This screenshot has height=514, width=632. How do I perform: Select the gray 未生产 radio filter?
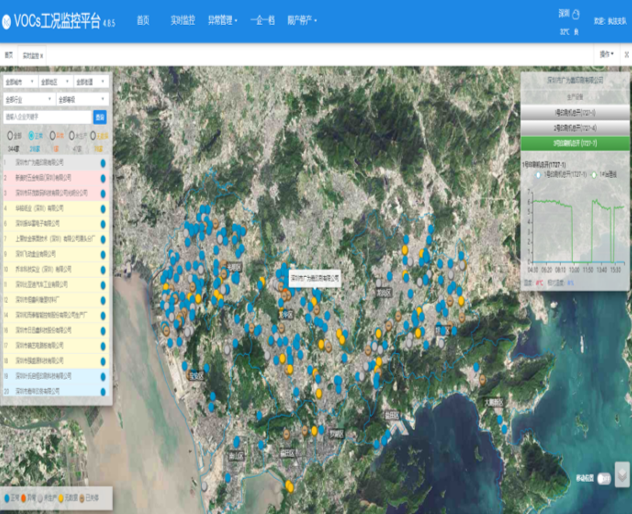pos(72,136)
